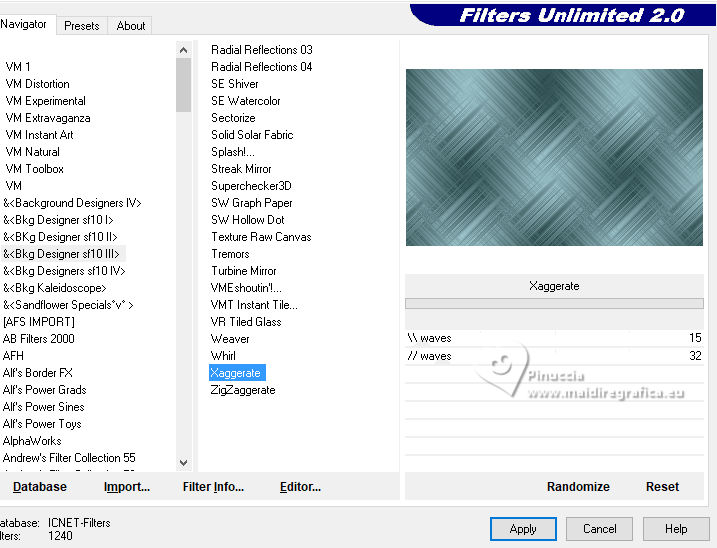Click the filter preview image
The height and width of the screenshot is (548, 717).
tap(554, 157)
